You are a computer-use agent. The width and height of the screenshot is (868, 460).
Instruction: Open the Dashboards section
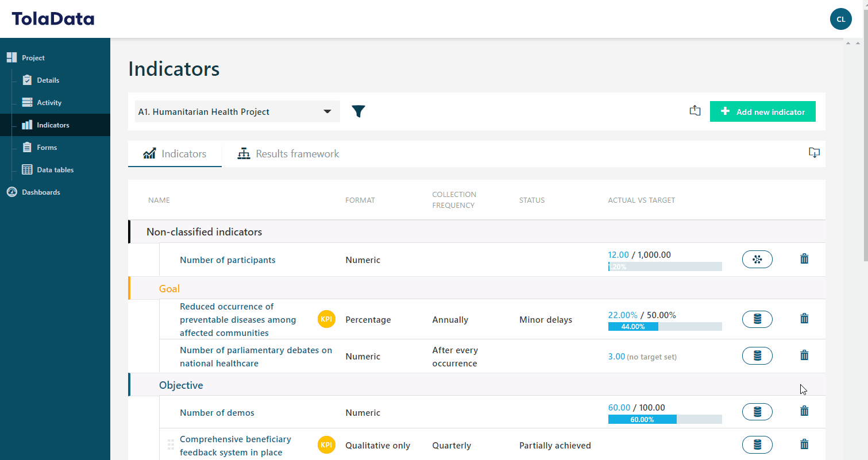pos(41,192)
